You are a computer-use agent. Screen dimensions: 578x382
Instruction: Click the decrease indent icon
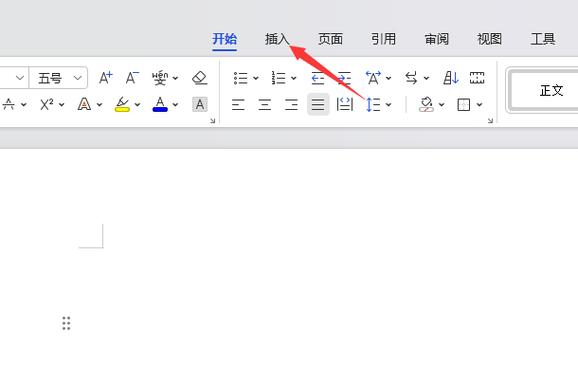tap(317, 78)
